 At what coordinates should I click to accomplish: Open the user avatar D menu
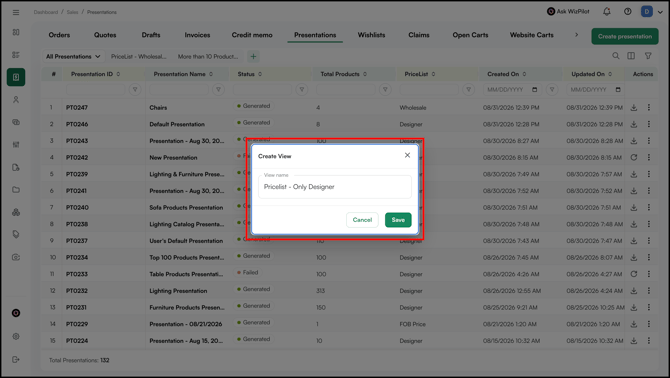coord(646,12)
